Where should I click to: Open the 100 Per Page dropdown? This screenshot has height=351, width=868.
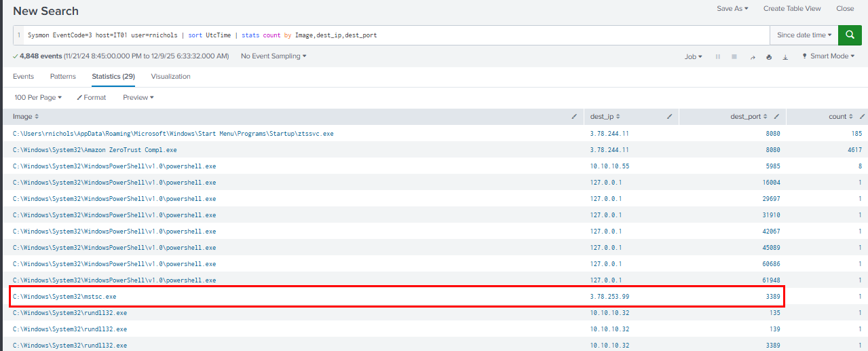click(38, 98)
